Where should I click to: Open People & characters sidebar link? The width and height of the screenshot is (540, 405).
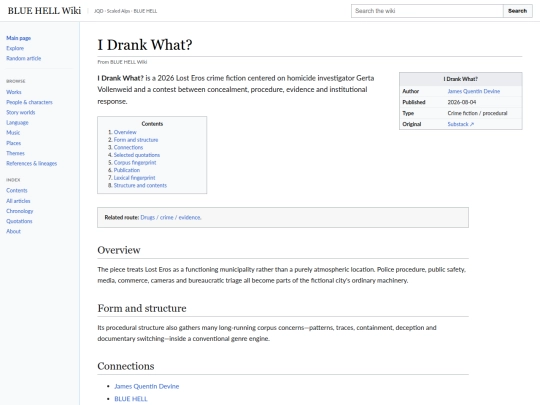coord(29,102)
